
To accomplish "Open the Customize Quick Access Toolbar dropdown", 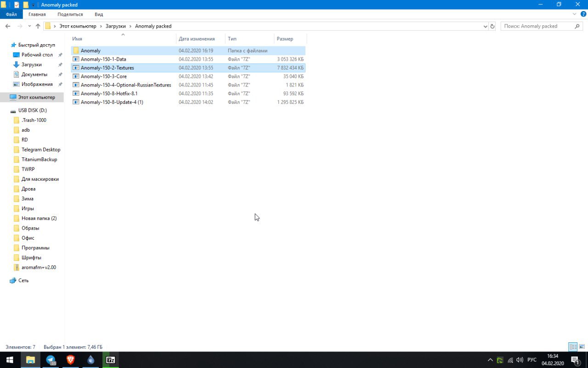I will click(x=33, y=5).
